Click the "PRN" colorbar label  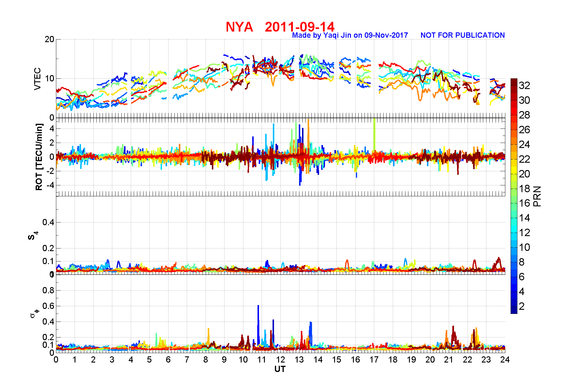pyautogui.click(x=537, y=196)
